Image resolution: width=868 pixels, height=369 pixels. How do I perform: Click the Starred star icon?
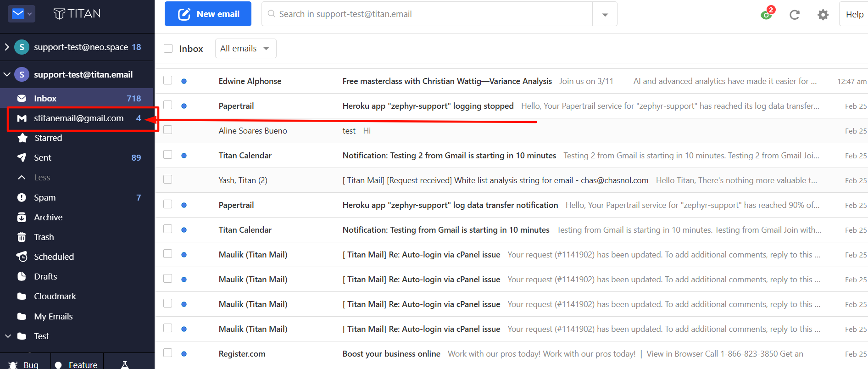tap(22, 138)
